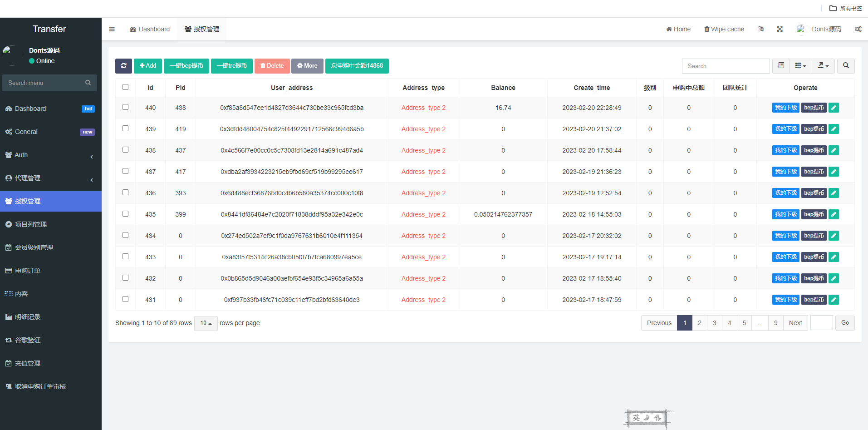Toggle the sidebar hamburger menu icon
868x430 pixels.
(112, 29)
